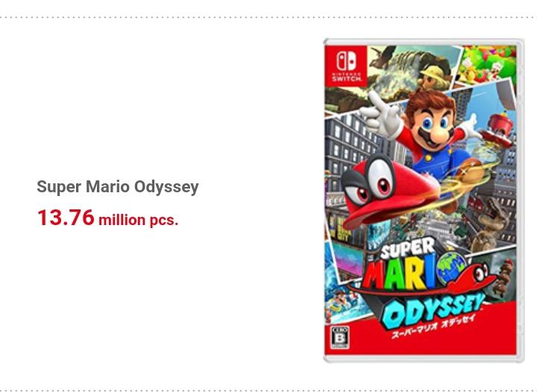The height and width of the screenshot is (392, 537).
Task: Click the Super Mario Odyssey title text
Action: (118, 187)
